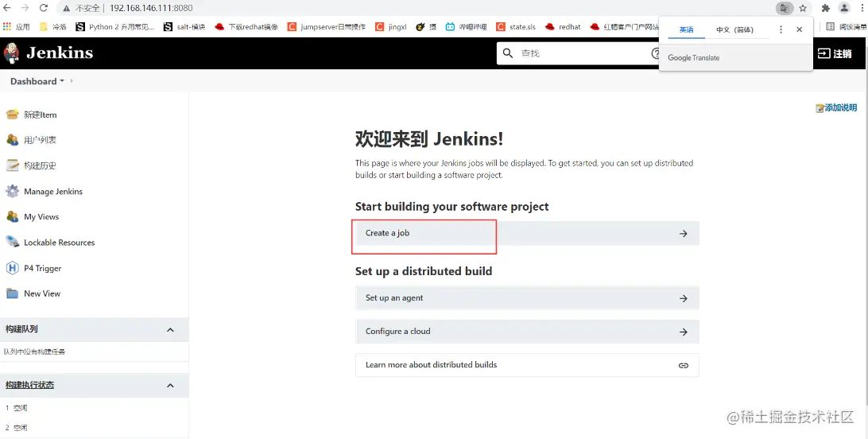Open the 新建Item link
This screenshot has height=439, width=868.
(41, 115)
